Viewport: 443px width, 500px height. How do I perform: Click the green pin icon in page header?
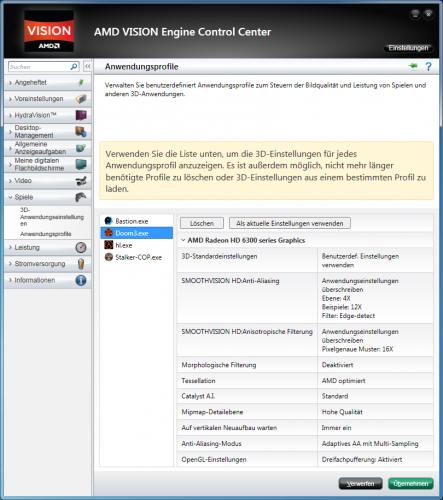(x=413, y=66)
